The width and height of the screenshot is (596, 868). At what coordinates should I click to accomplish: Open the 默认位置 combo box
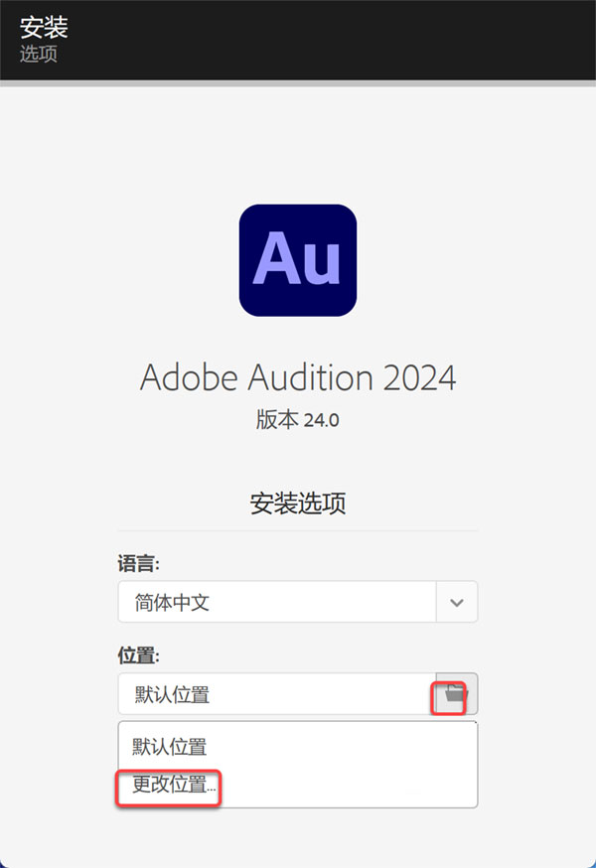click(x=298, y=694)
